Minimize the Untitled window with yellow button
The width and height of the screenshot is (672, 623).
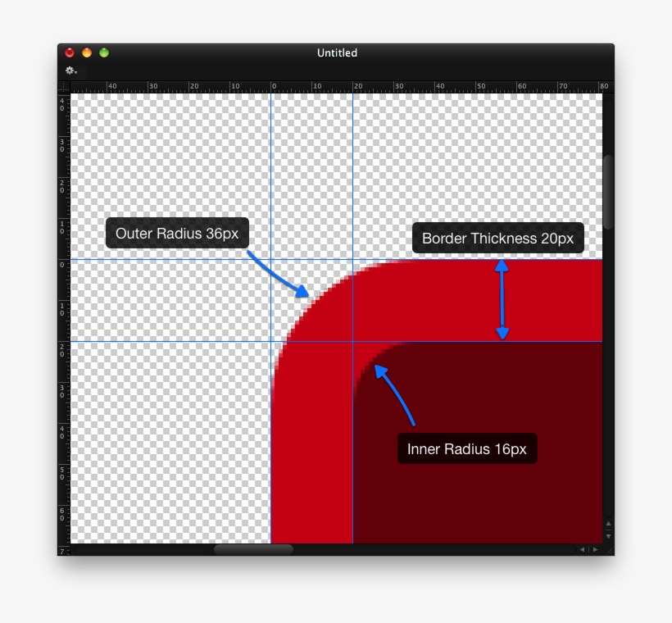click(x=87, y=52)
